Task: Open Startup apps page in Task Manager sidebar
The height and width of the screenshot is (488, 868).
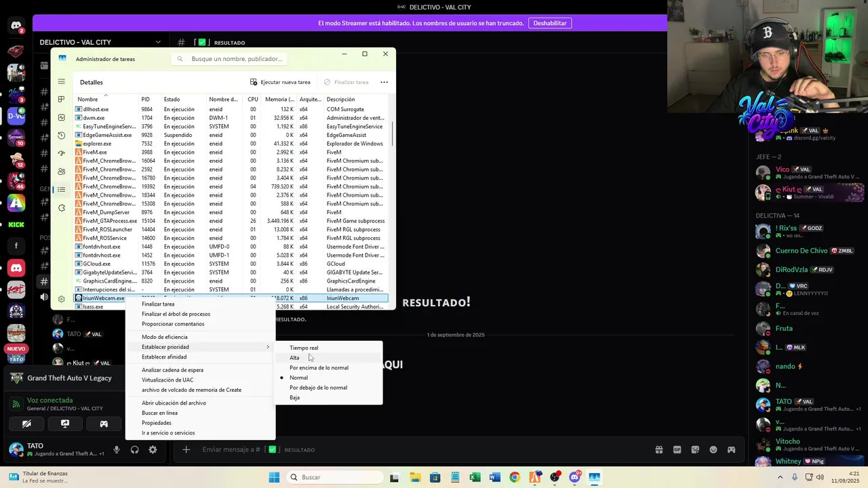Action: (x=61, y=153)
